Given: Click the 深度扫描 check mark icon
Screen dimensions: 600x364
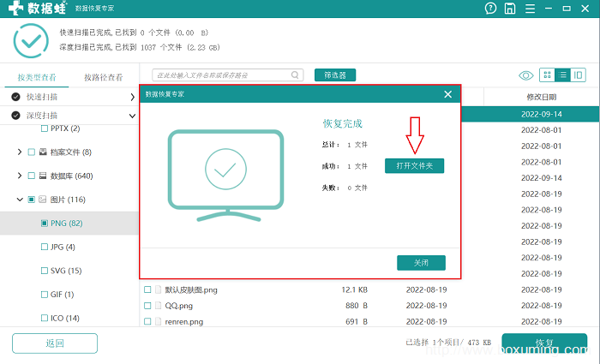Looking at the screenshot, I should pyautogui.click(x=15, y=116).
